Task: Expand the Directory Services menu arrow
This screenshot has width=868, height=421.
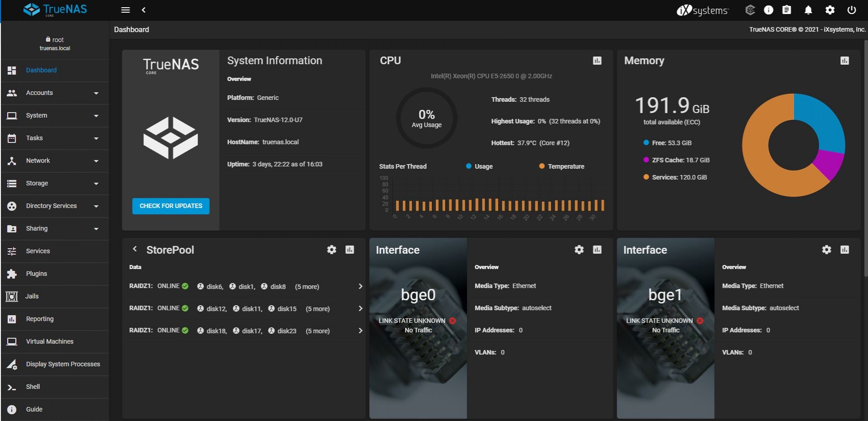Action: [96, 206]
